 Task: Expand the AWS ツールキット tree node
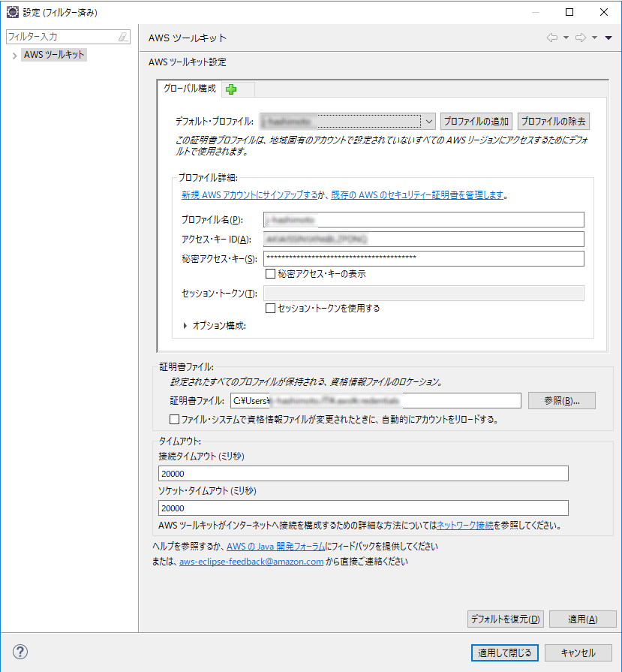click(x=14, y=54)
